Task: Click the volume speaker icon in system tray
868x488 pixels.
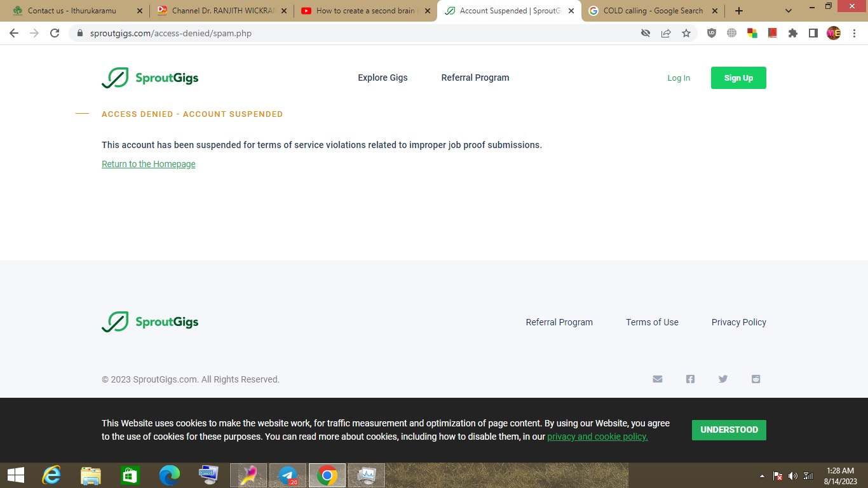Action: point(792,476)
